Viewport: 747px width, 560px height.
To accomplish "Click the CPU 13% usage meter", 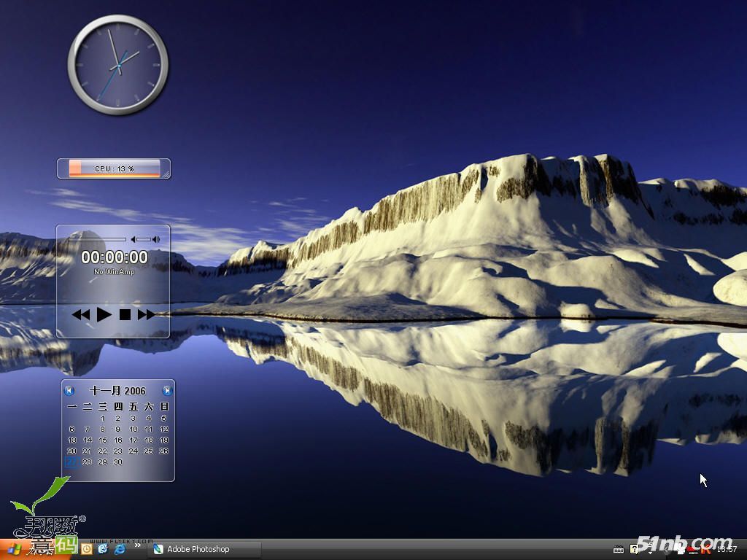I will tap(114, 168).
